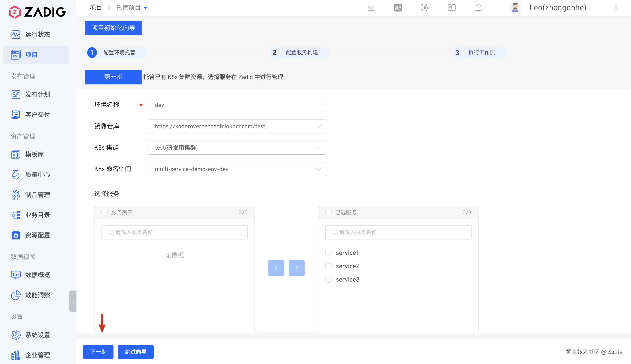
Task: Click the notification bell icon
Action: coord(478,8)
